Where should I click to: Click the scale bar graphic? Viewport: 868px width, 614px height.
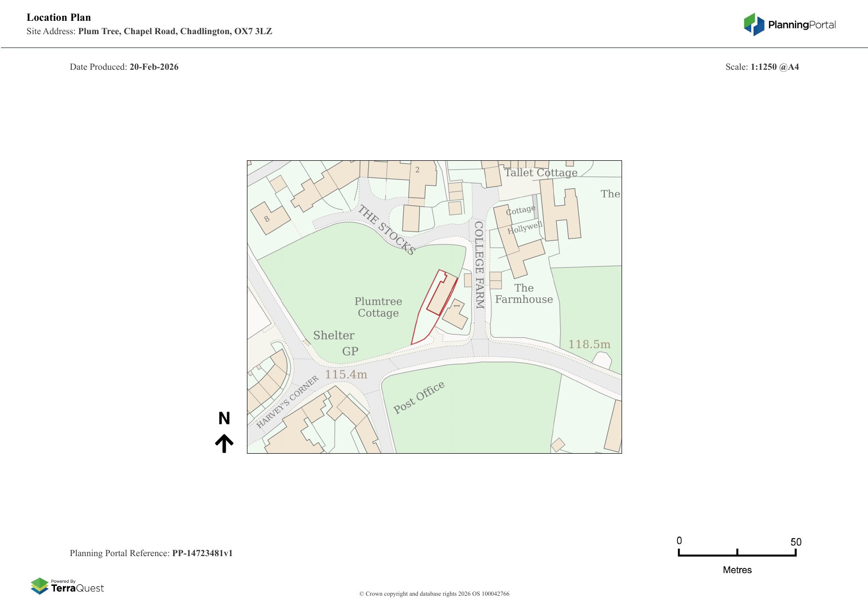[x=737, y=553]
